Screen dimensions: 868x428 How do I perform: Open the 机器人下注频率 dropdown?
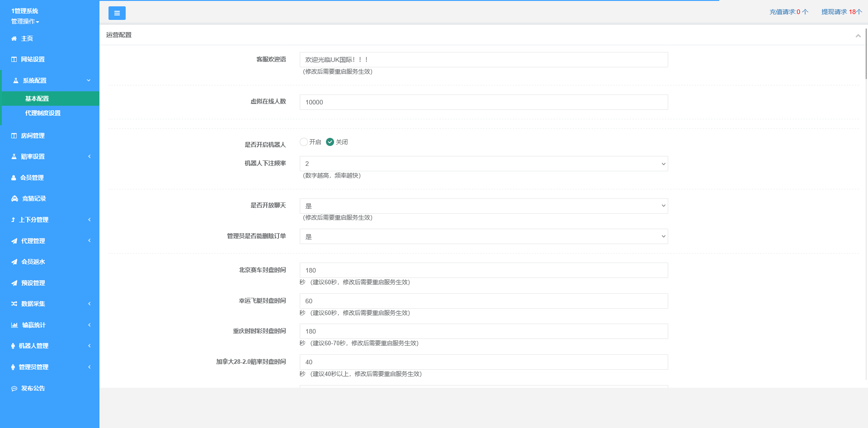pos(483,164)
